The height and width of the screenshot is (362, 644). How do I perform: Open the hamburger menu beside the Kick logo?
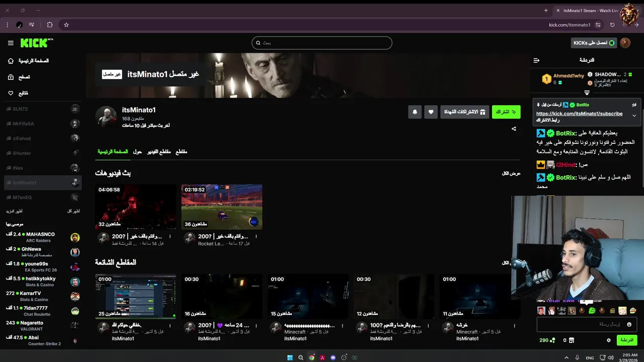pyautogui.click(x=11, y=43)
